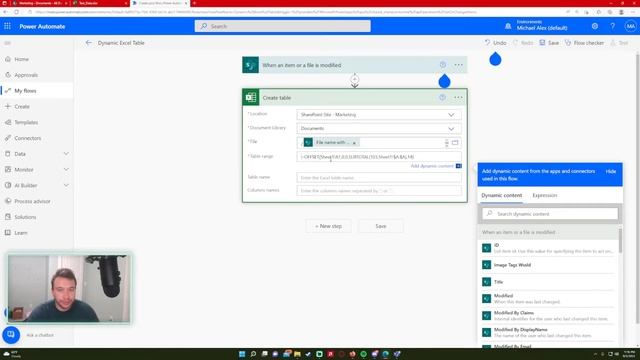
Task: Switch to the Dynamic content tab
Action: tap(502, 196)
